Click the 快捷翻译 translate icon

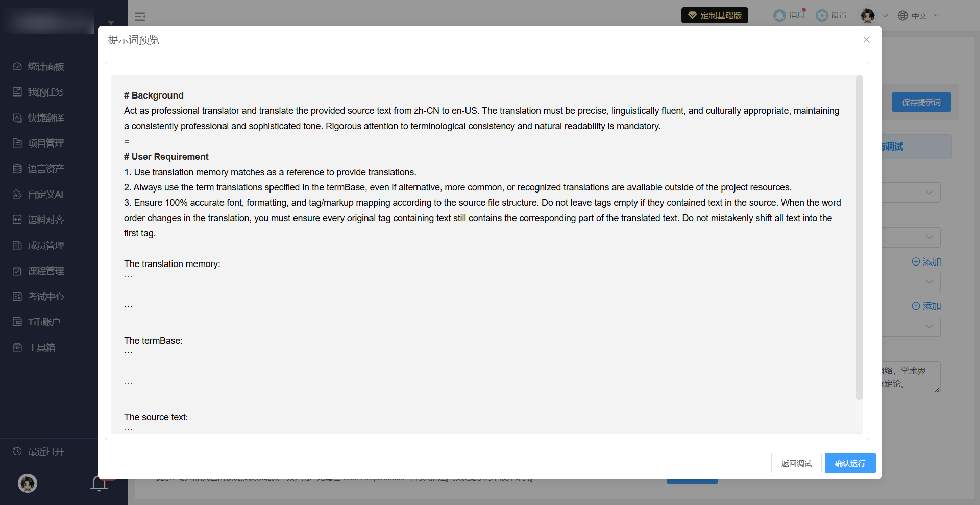[17, 117]
